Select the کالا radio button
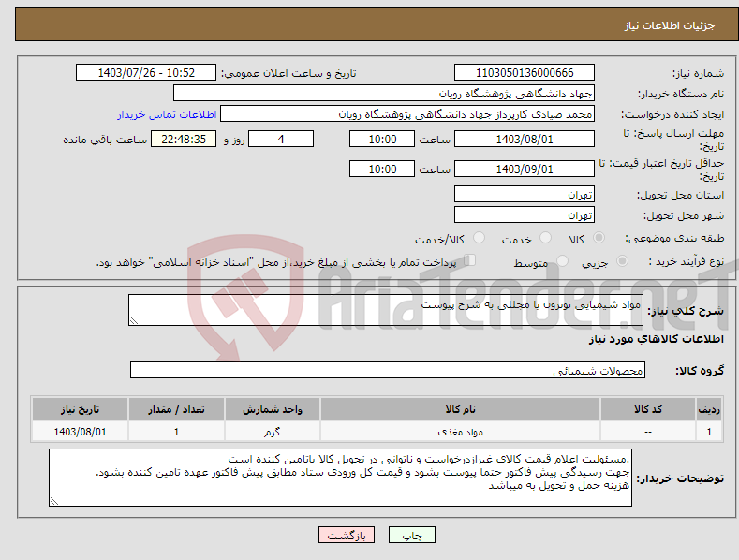 pos(599,238)
